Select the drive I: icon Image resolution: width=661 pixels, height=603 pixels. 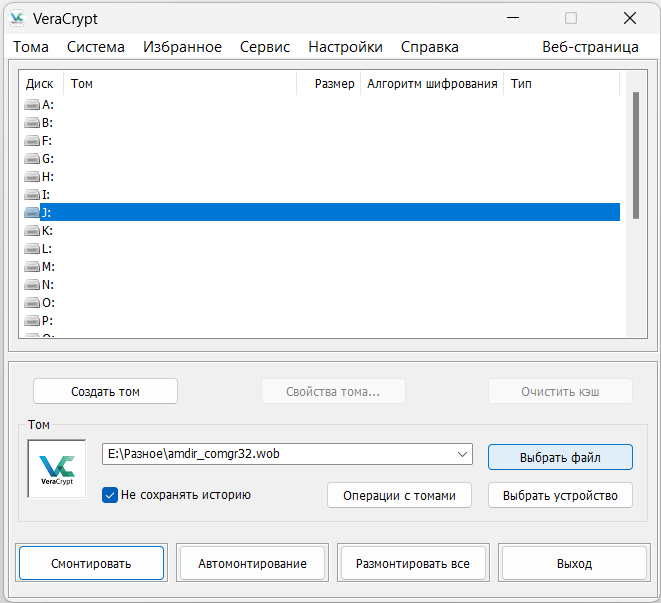32,195
